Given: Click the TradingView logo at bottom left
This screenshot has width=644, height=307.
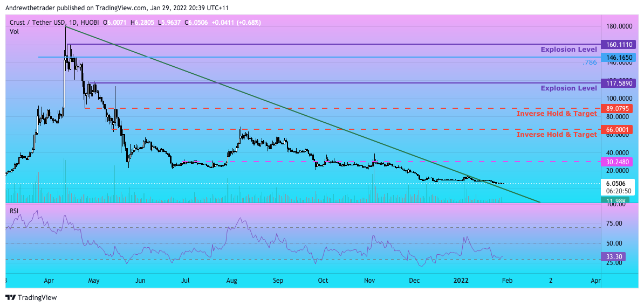Looking at the screenshot, I should tap(31, 297).
